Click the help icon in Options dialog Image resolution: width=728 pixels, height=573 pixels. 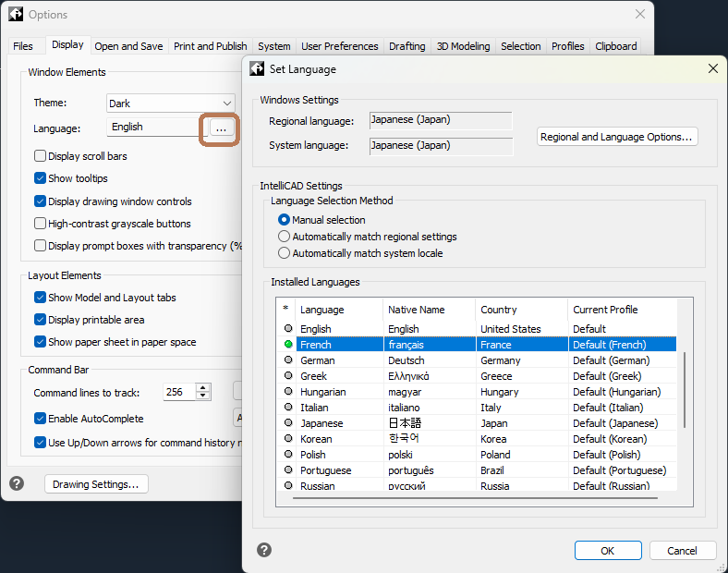pyautogui.click(x=17, y=483)
